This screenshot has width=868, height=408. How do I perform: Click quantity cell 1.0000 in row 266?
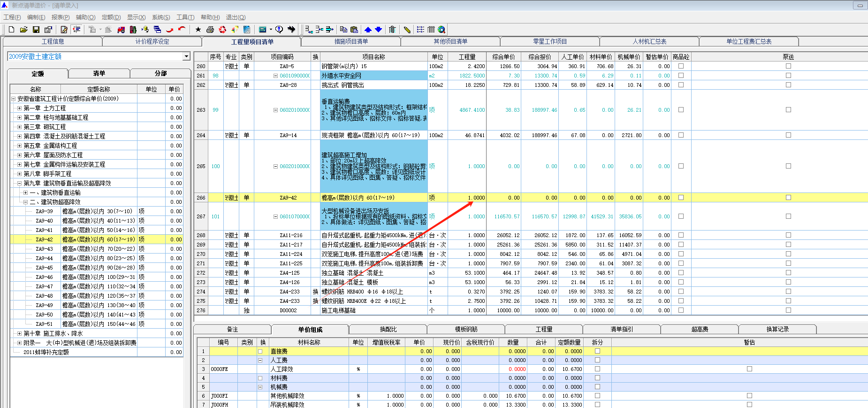tap(466, 198)
